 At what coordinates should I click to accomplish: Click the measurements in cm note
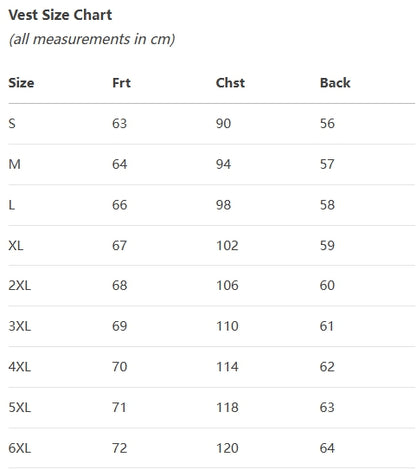click(x=92, y=39)
